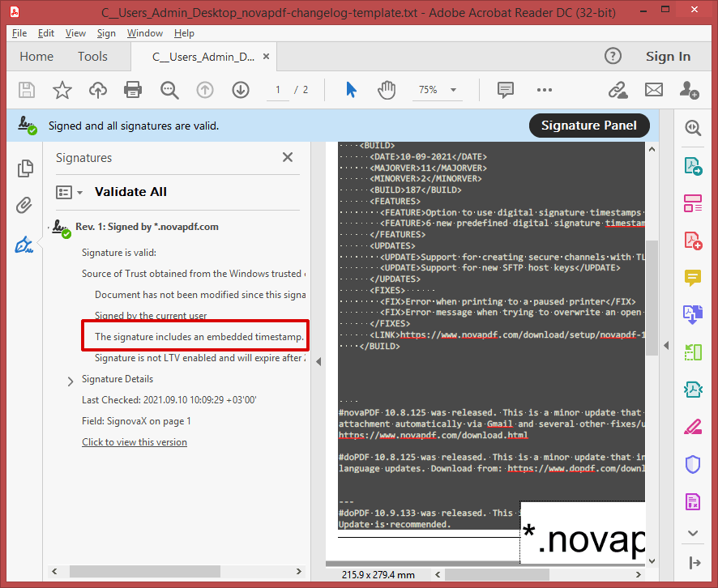Viewport: 718px width, 588px height.
Task: Open Protect shield tool in right pane
Action: [x=693, y=464]
